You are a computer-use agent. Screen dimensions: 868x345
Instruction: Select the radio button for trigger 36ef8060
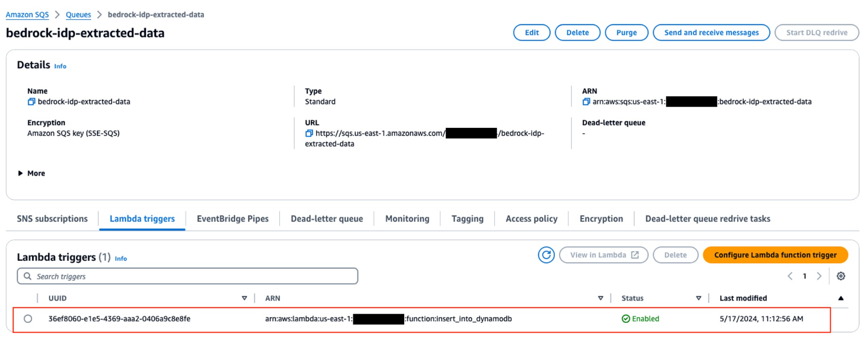(x=28, y=319)
